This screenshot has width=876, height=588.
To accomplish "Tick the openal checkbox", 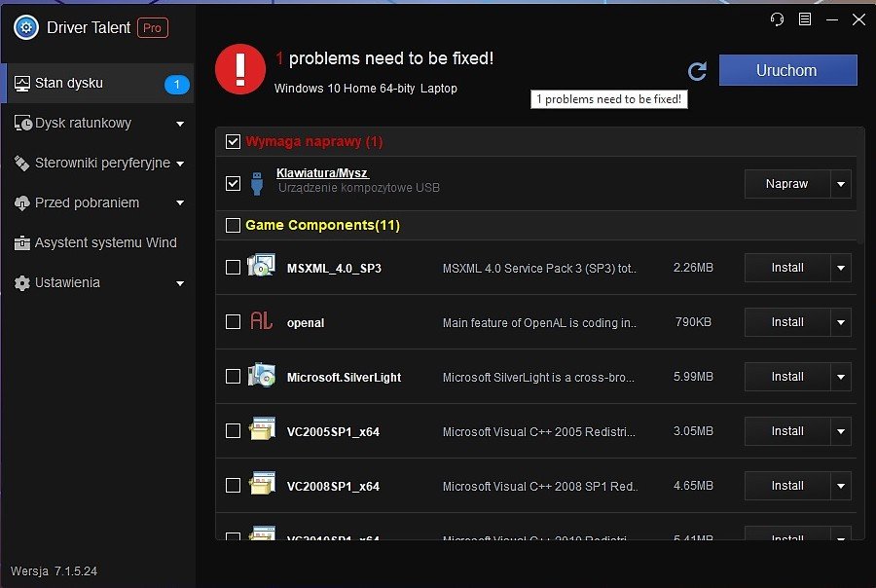I will click(233, 322).
